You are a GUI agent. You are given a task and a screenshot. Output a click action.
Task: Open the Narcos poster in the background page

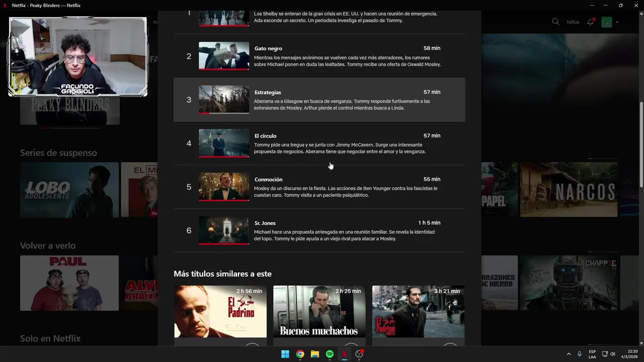tap(569, 190)
